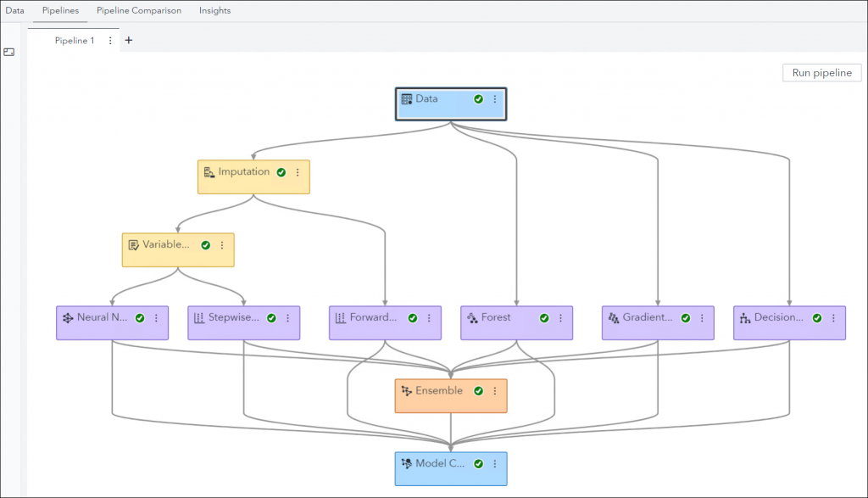Open the Ensemble node options menu
This screenshot has width=868, height=498.
click(x=495, y=392)
